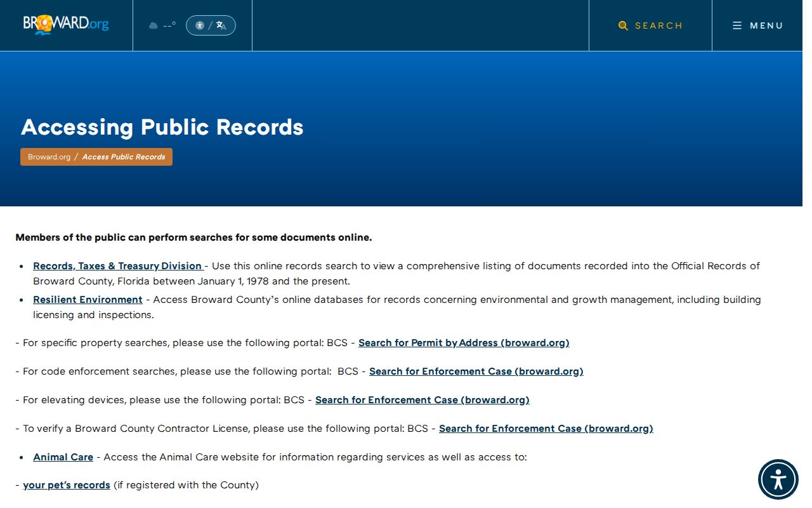Image resolution: width=812 pixels, height=508 pixels.
Task: Click the Accessing Public Records heading
Action: tap(162, 127)
